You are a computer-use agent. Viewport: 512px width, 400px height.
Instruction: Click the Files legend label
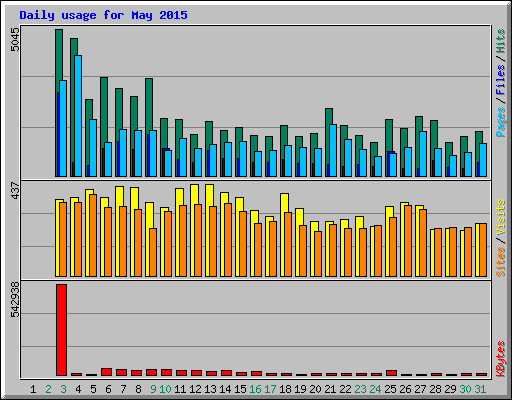tap(500, 79)
